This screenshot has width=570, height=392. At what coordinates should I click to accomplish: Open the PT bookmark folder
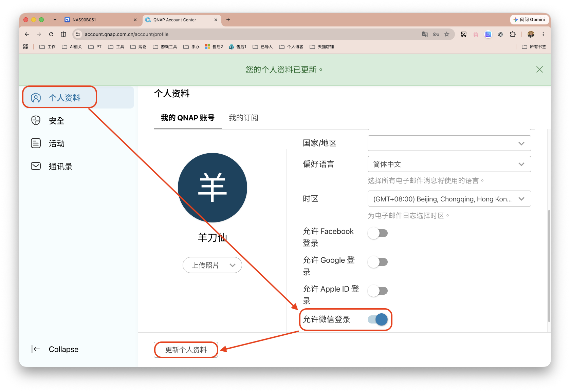[x=95, y=47]
